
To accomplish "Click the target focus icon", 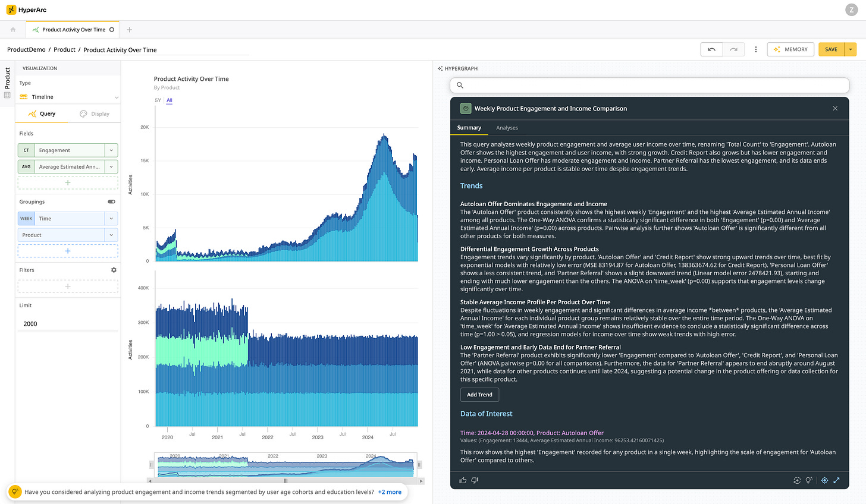I will tap(824, 480).
